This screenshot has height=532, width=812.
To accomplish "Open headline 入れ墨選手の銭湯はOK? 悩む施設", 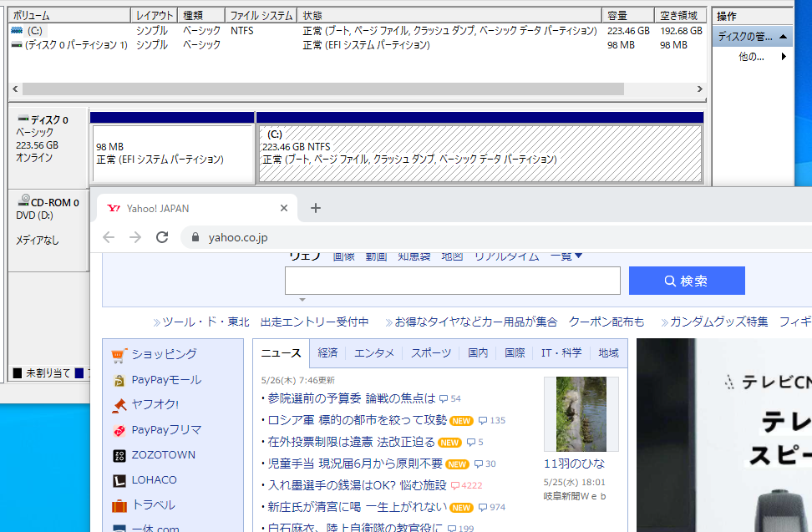I will click(357, 485).
